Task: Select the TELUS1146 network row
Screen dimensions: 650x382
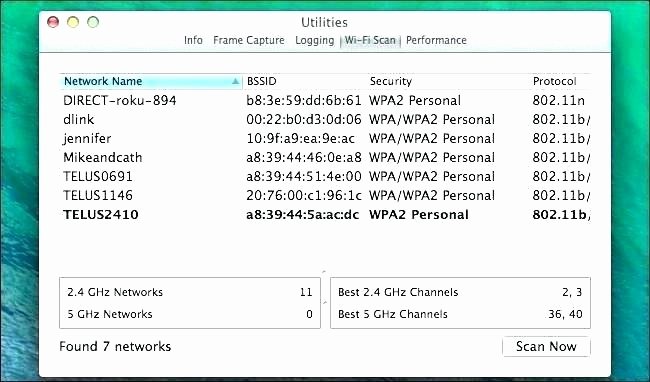Action: pyautogui.click(x=325, y=196)
